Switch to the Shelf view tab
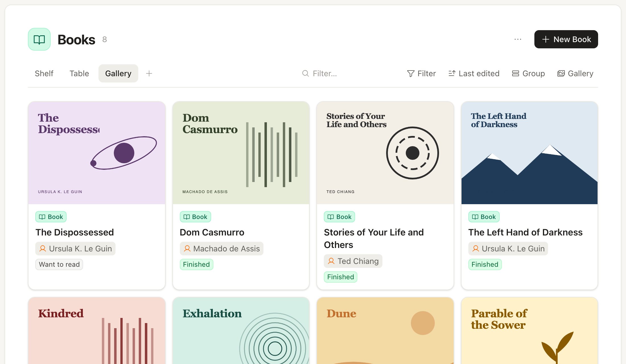Screen dimensions: 626x364 44,73
